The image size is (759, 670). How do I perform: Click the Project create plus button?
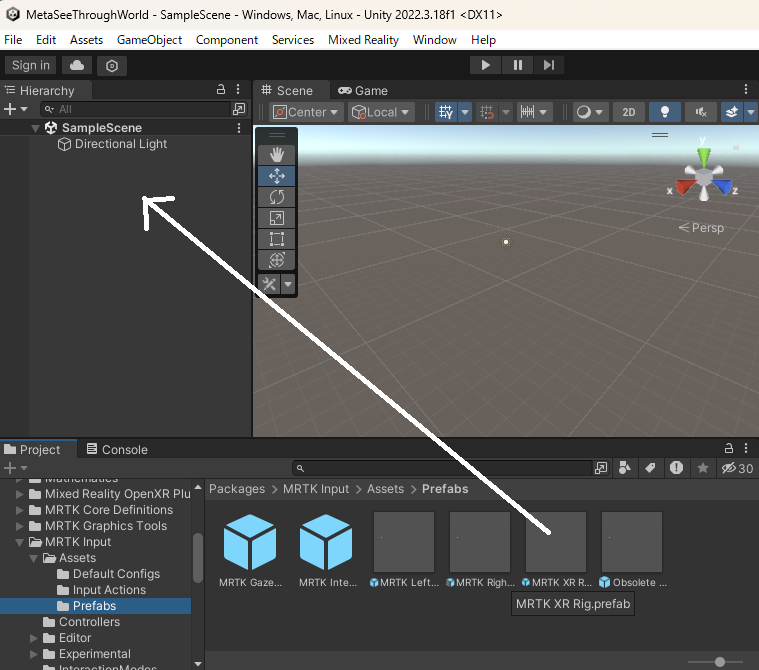[10, 468]
